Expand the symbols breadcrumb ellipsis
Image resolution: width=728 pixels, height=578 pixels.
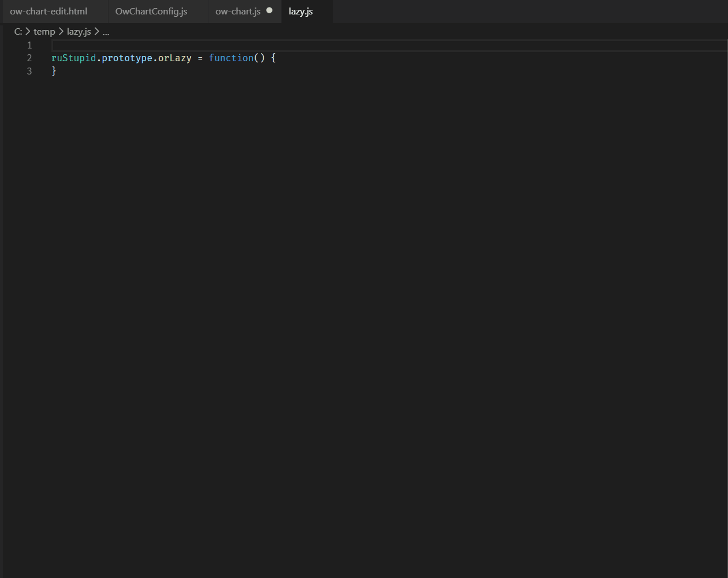coord(106,32)
